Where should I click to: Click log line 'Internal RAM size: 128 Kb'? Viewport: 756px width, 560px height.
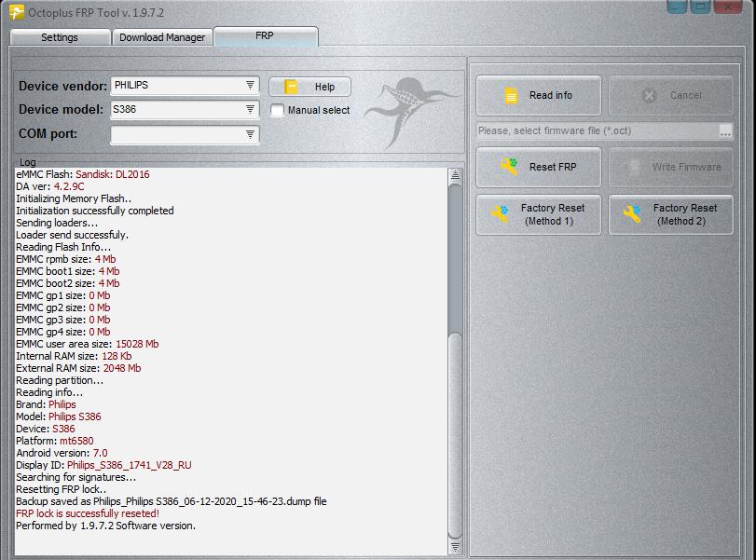74,356
